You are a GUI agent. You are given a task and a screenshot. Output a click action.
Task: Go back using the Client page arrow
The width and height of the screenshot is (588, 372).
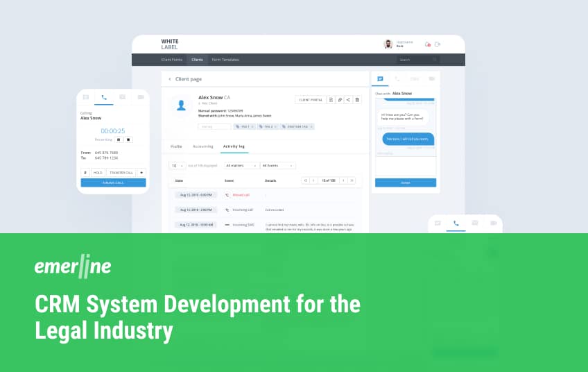click(x=170, y=79)
